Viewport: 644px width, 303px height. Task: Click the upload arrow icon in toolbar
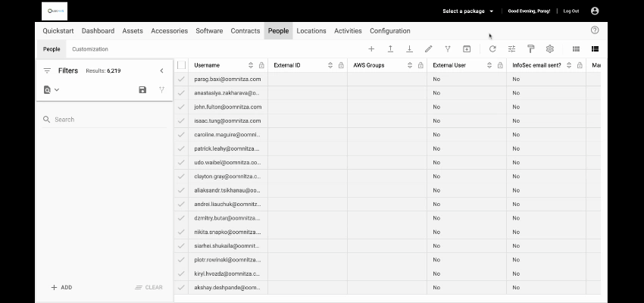390,49
